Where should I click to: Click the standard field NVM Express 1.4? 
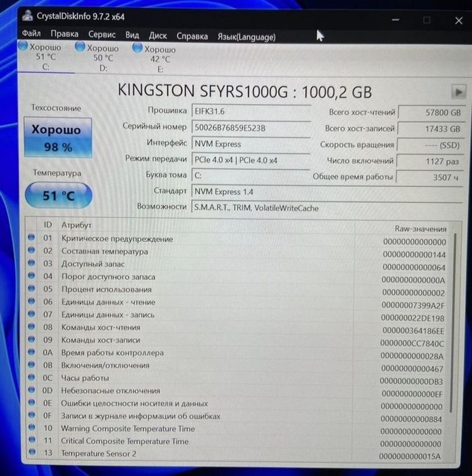(326, 192)
